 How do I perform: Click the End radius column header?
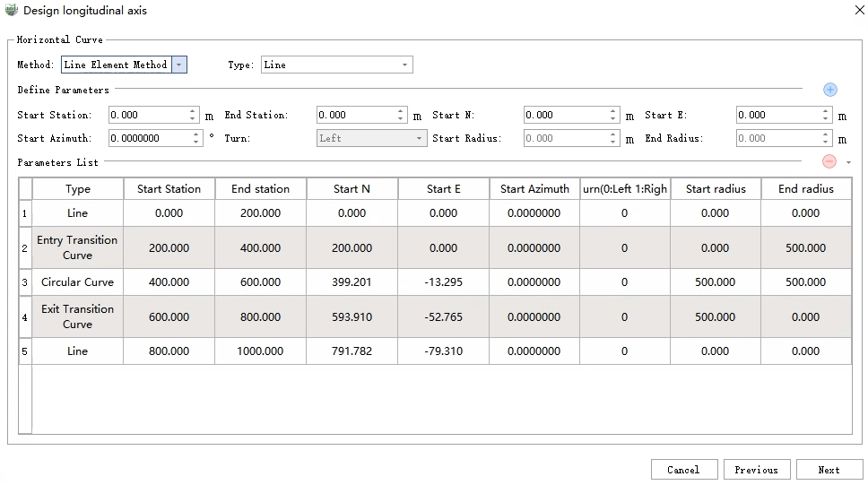805,189
